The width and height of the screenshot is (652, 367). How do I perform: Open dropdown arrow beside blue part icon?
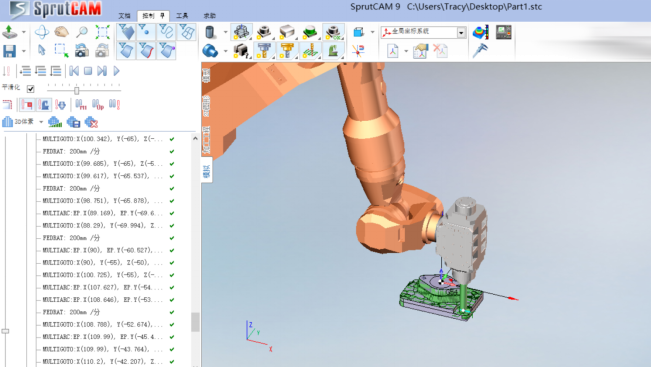pos(225,51)
